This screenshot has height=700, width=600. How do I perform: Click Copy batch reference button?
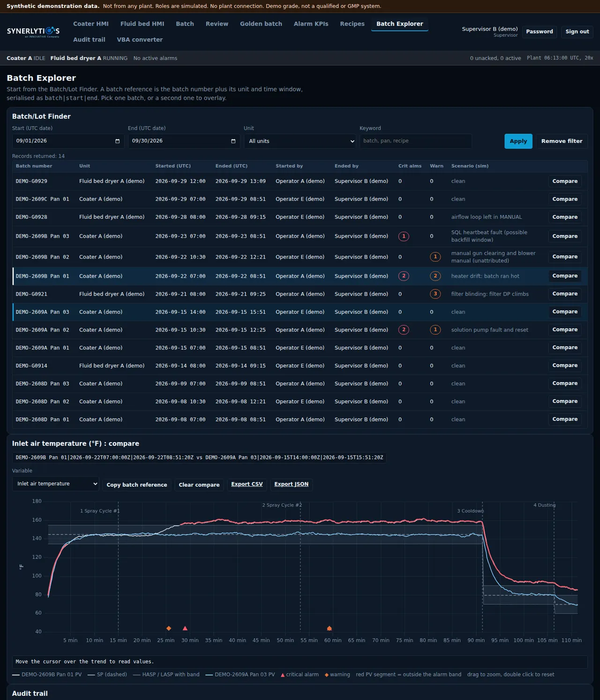coord(137,485)
